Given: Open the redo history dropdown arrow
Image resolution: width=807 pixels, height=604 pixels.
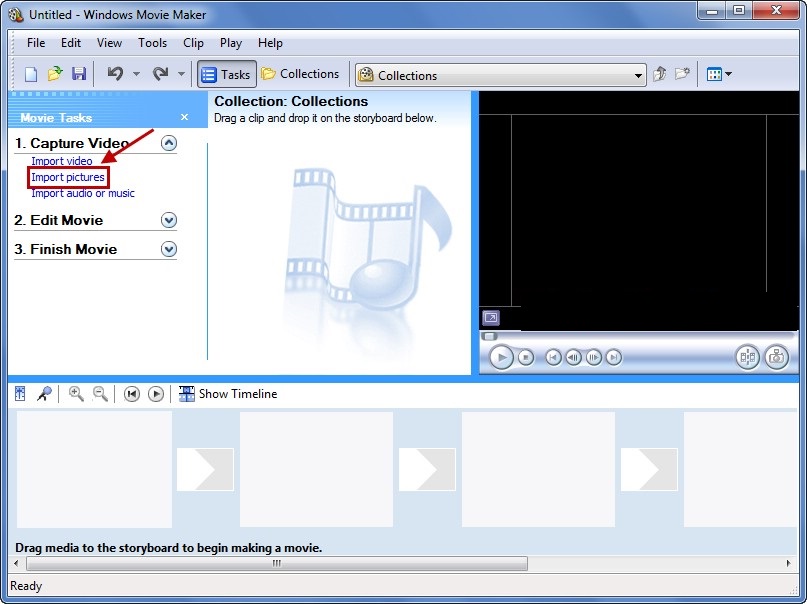Looking at the screenshot, I should 181,74.
